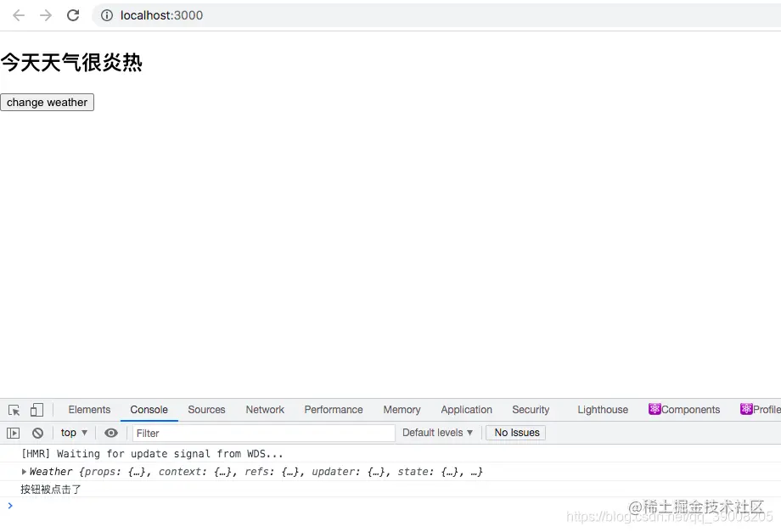The width and height of the screenshot is (781, 532).
Task: Switch to the Sources tab
Action: pos(206,410)
